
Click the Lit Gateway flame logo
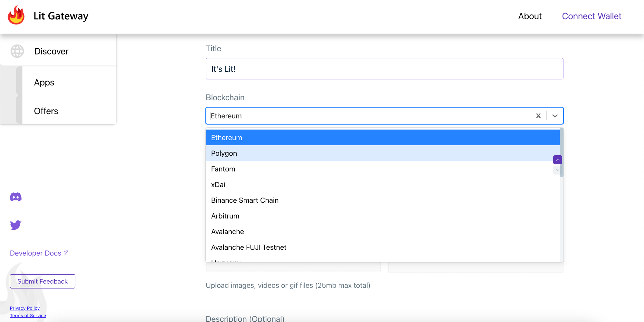(x=16, y=15)
